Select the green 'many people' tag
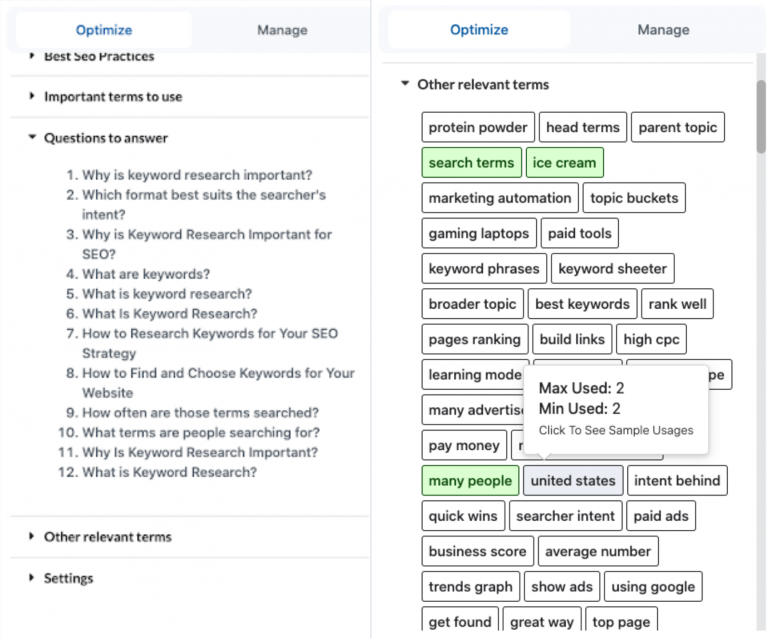 click(470, 481)
